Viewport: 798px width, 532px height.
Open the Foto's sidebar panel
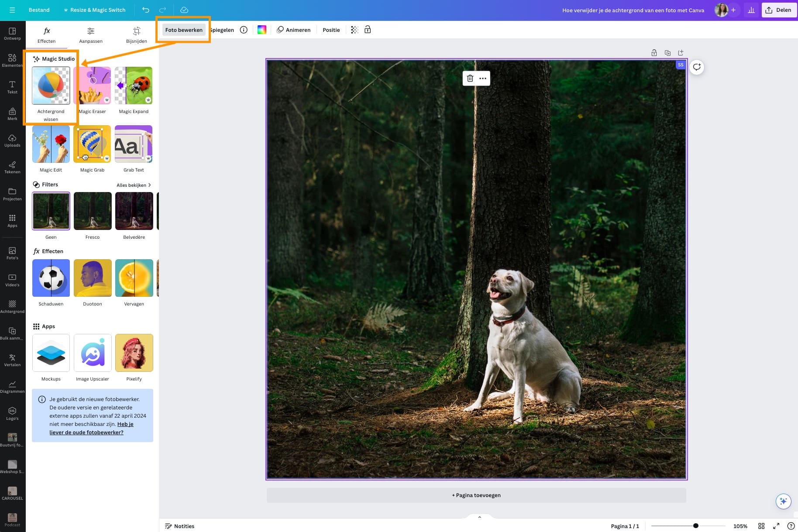pyautogui.click(x=12, y=253)
